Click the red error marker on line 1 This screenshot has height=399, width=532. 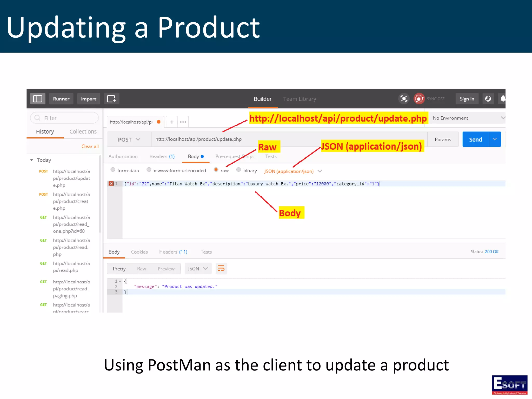pyautogui.click(x=111, y=184)
